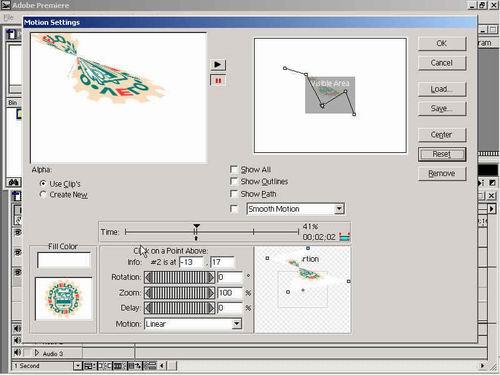Click the red Pause preview button
Image resolution: width=500 pixels, height=375 pixels.
[218, 81]
